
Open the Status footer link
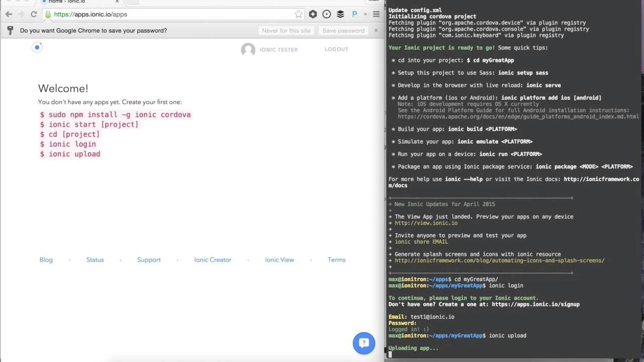[95, 260]
